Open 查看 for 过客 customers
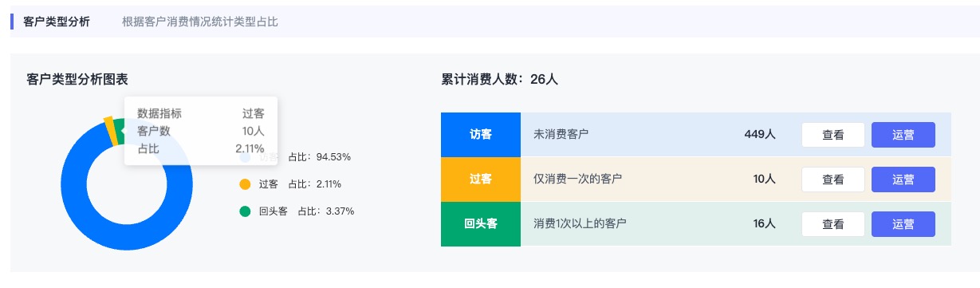Viewport: 980px width, 288px height. 832,180
